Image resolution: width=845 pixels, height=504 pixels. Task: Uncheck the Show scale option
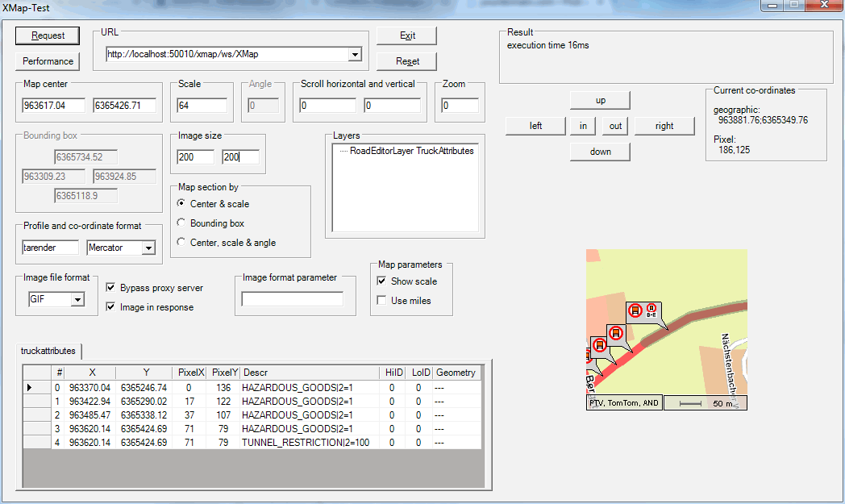pos(382,281)
